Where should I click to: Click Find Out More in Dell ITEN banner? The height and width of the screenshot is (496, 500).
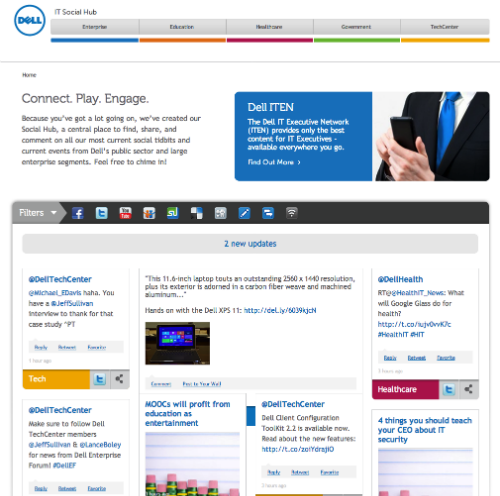tap(274, 162)
